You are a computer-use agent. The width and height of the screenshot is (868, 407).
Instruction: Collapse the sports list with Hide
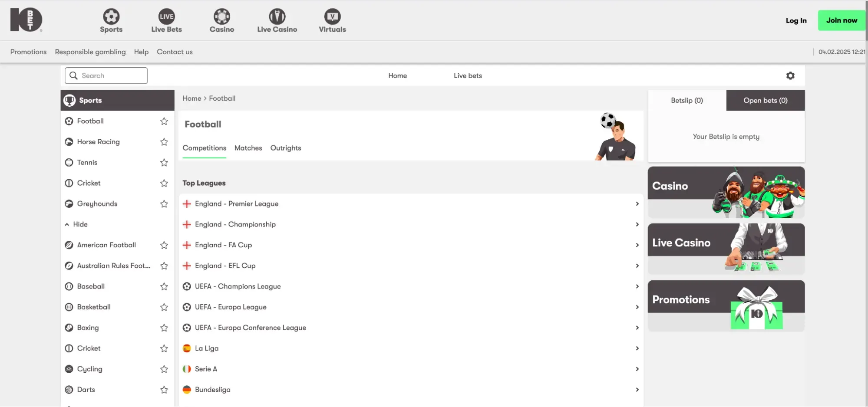point(76,224)
